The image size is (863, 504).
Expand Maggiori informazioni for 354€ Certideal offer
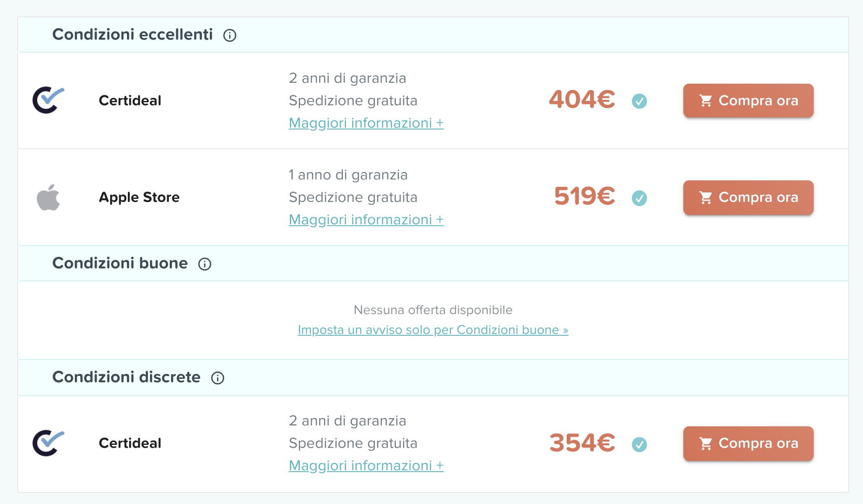[366, 466]
